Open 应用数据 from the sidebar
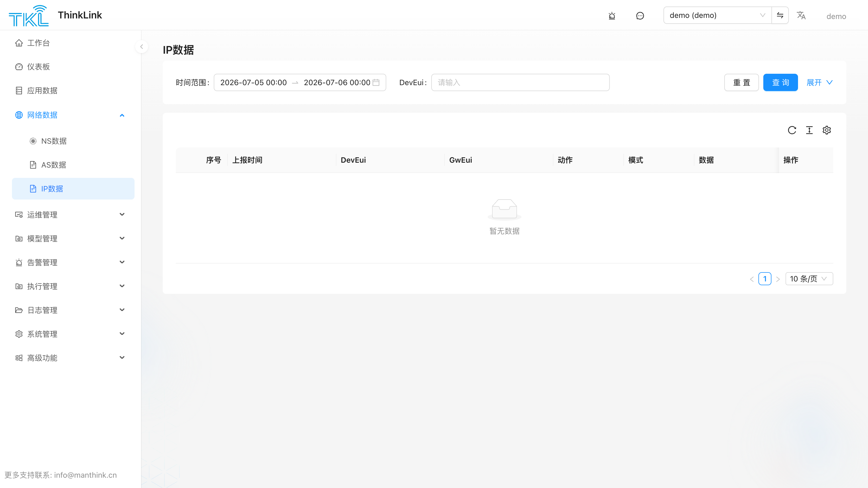 point(73,91)
